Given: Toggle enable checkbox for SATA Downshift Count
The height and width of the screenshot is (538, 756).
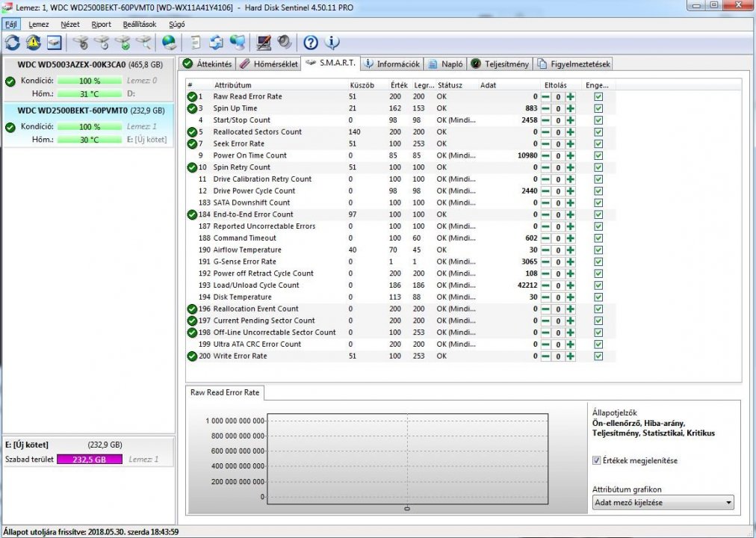Looking at the screenshot, I should (x=598, y=203).
